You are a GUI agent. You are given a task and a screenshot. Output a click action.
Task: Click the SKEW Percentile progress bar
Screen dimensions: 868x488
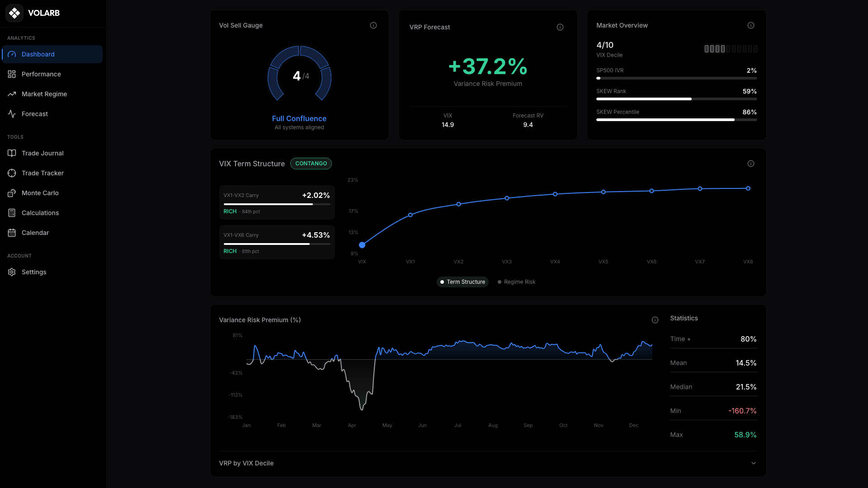pos(676,120)
